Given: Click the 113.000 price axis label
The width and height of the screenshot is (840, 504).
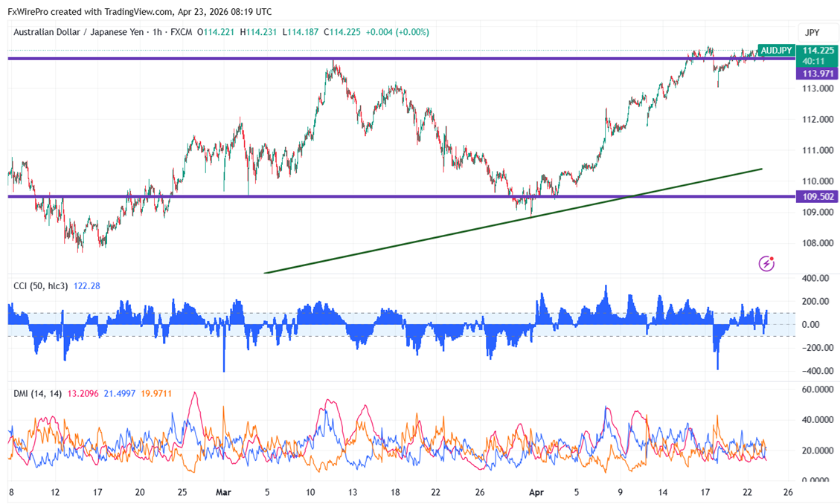Looking at the screenshot, I should (818, 88).
